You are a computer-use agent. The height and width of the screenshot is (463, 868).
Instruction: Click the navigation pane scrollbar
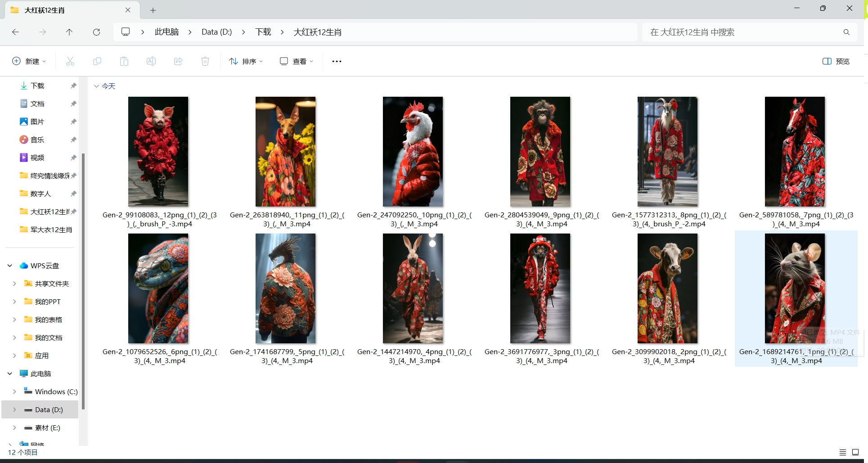coord(83,281)
